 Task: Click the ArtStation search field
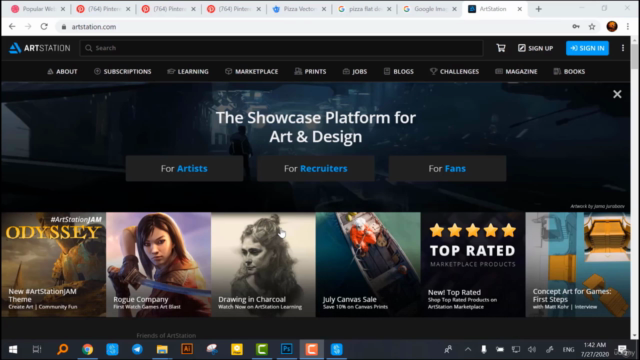[282, 48]
